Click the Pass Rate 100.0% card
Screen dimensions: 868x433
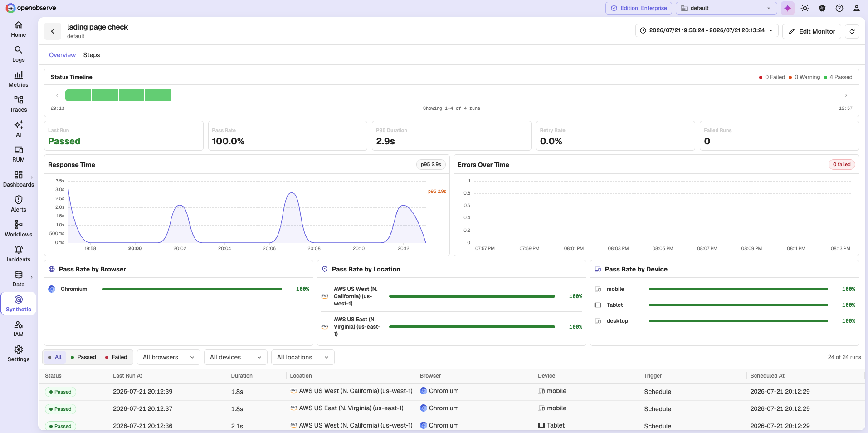coord(288,136)
